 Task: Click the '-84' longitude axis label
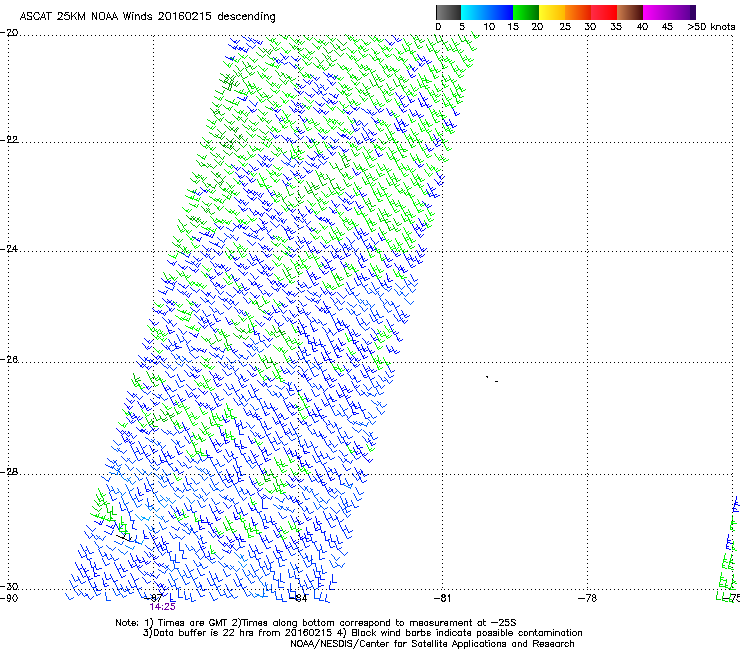[299, 598]
